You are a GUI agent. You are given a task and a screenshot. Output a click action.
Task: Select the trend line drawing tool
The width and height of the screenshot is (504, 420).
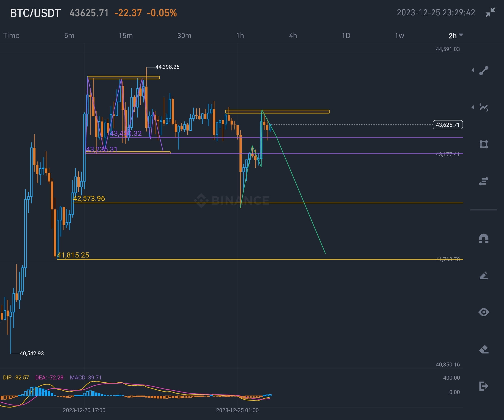[x=484, y=70]
